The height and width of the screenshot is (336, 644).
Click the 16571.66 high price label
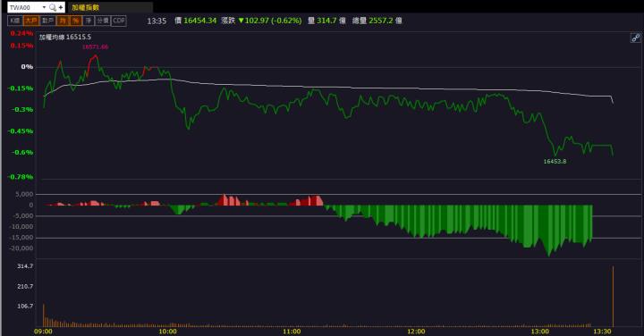click(96, 46)
